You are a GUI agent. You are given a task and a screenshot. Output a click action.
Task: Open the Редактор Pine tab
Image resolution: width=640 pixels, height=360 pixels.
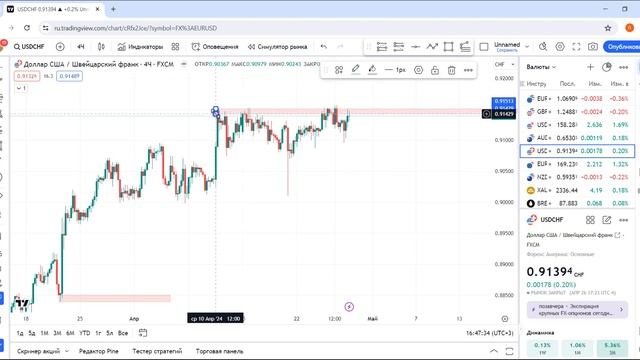pos(98,351)
